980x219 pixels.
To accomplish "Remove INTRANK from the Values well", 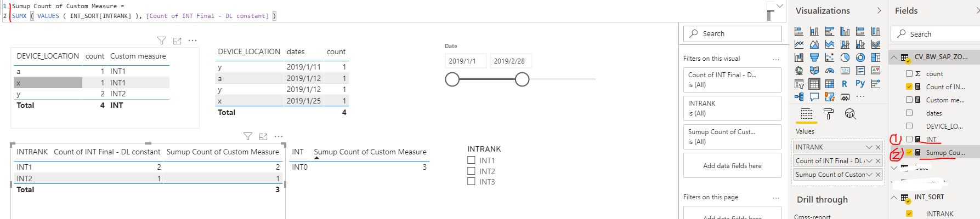I will point(877,147).
